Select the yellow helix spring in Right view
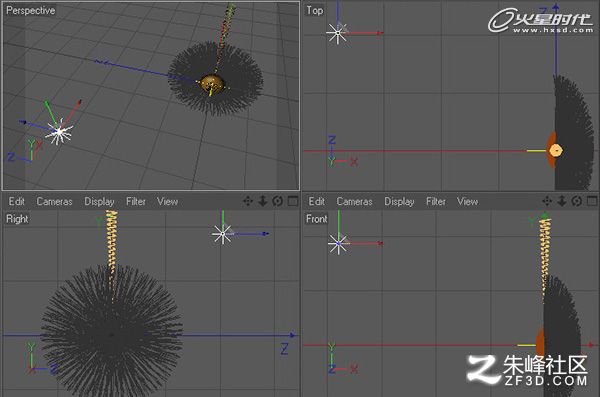 [112, 245]
